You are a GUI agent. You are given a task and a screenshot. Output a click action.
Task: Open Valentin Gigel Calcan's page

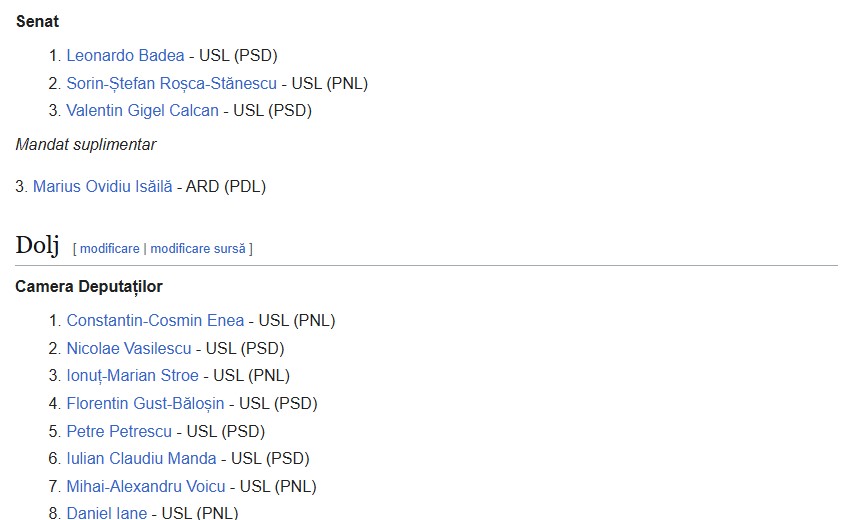tap(142, 111)
